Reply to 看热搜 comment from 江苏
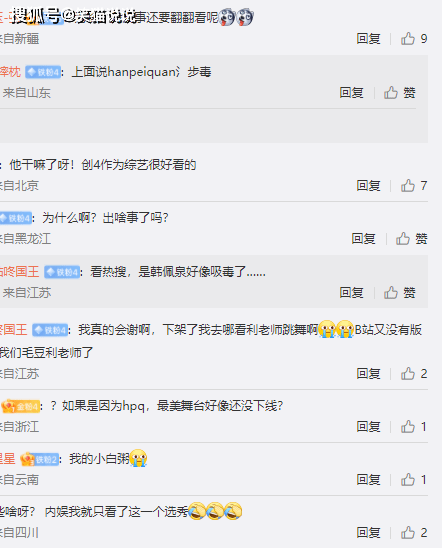This screenshot has height=548, width=442. point(351,293)
